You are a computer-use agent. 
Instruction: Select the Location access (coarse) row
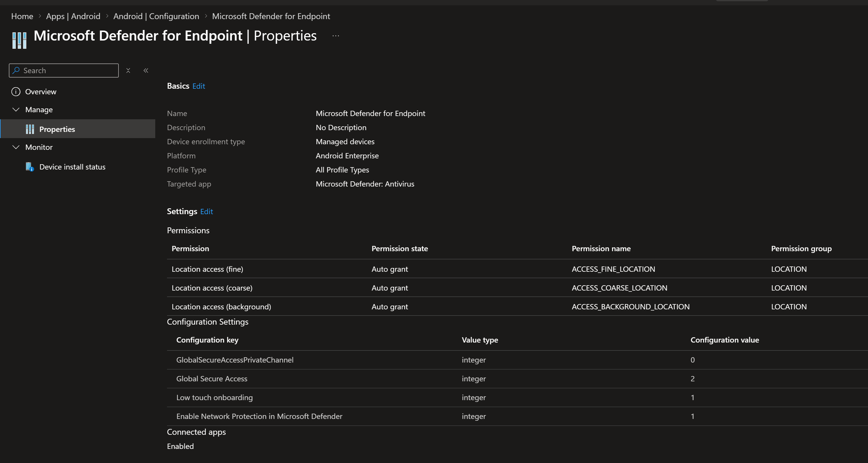coord(517,288)
